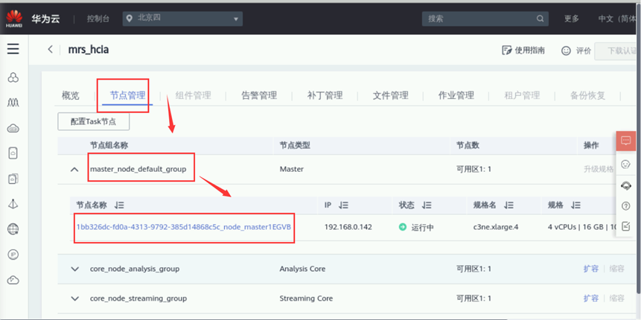Collapse the master_node_default_group row

click(x=74, y=169)
